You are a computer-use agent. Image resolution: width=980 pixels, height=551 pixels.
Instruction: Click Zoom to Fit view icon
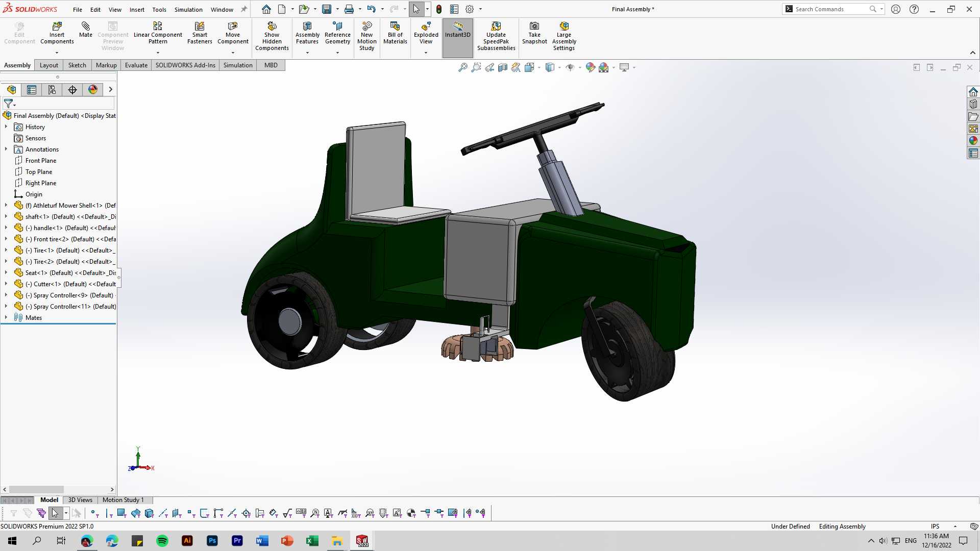[463, 67]
